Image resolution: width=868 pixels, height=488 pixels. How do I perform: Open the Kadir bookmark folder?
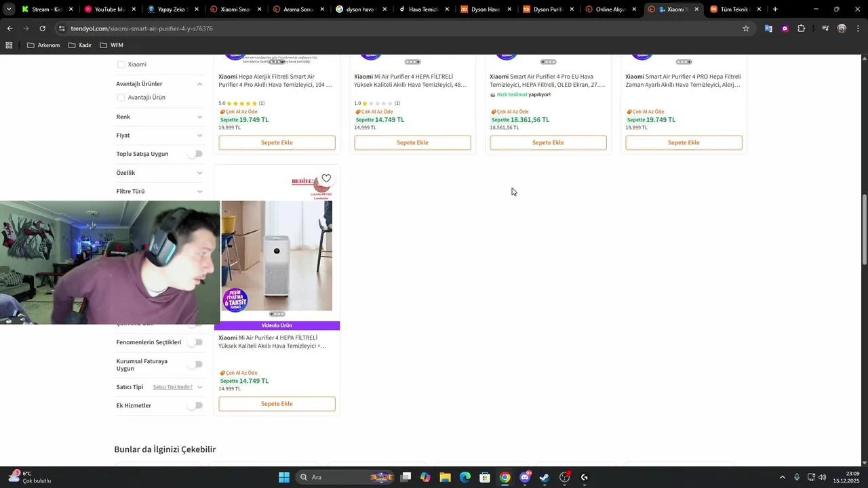(x=79, y=45)
